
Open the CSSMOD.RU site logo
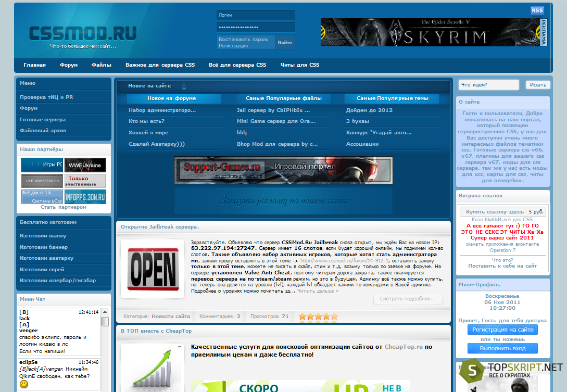[x=83, y=33]
